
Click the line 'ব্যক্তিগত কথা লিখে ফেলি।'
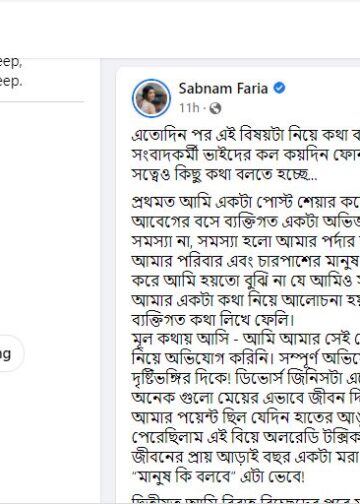pyautogui.click(x=213, y=320)
